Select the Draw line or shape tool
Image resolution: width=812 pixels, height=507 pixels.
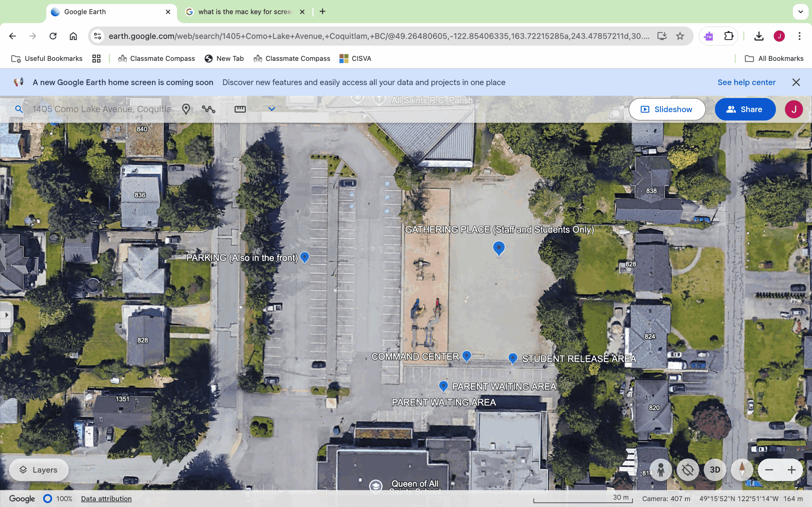pos(208,109)
